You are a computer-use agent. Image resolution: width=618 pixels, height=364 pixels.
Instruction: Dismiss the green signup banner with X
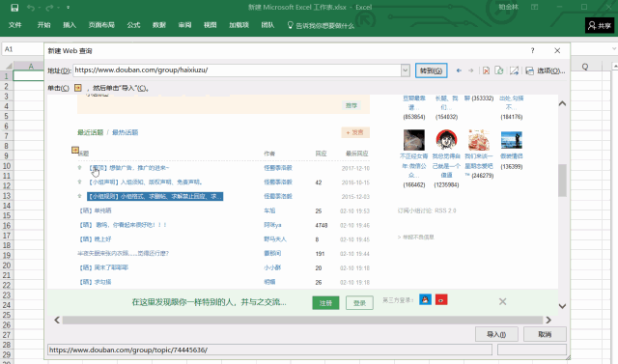pos(502,302)
